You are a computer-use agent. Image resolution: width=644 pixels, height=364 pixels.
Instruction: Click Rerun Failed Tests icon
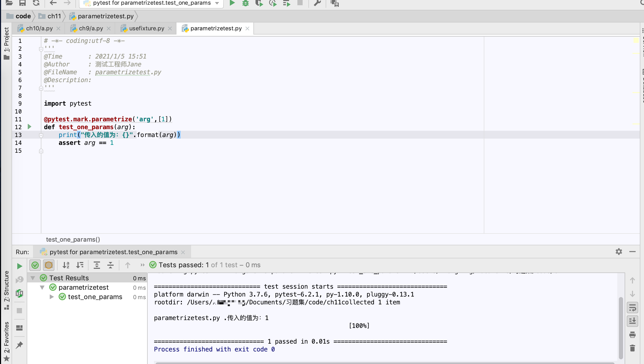20,280
